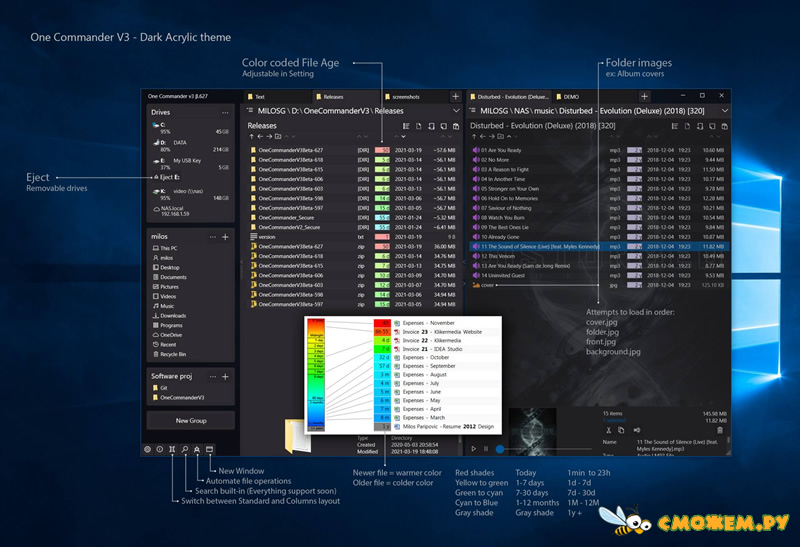Open Drives panel more options menu

pos(225,112)
